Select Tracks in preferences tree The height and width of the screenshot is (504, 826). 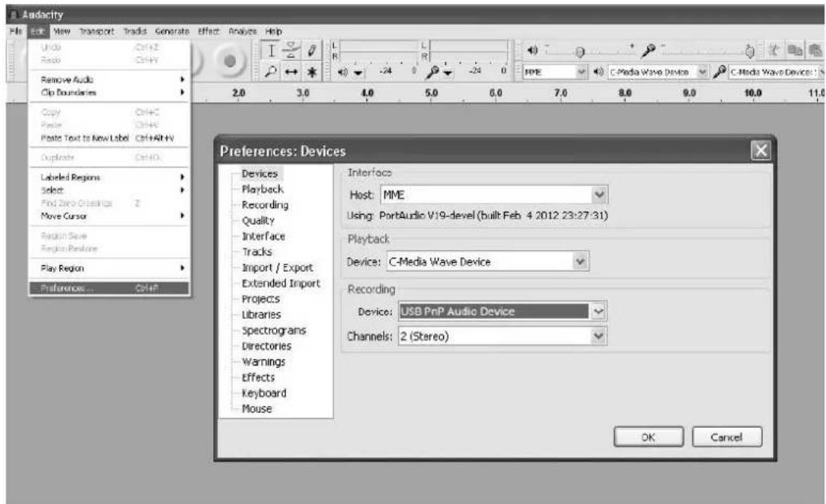(x=257, y=252)
